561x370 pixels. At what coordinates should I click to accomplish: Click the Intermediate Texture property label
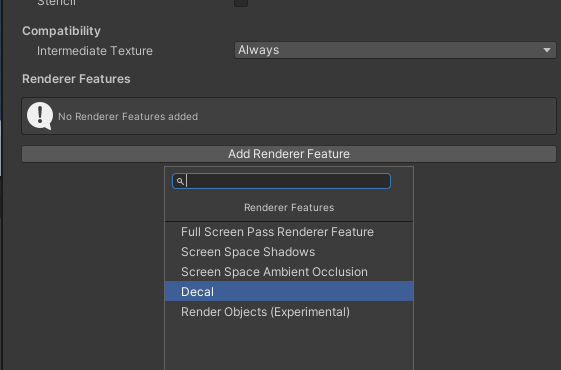click(x=95, y=51)
